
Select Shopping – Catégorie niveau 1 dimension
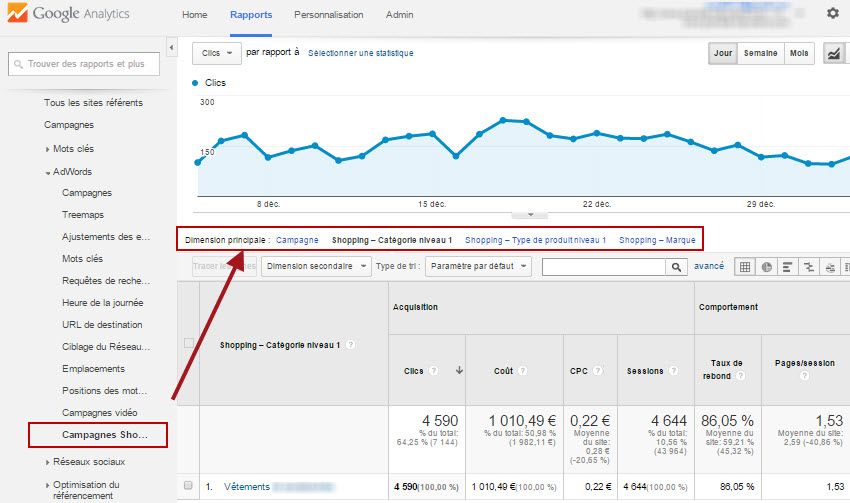coord(392,240)
